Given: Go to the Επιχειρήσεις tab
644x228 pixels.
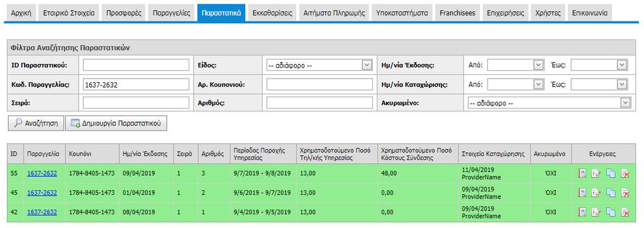Looking at the screenshot, I should click(x=505, y=13).
